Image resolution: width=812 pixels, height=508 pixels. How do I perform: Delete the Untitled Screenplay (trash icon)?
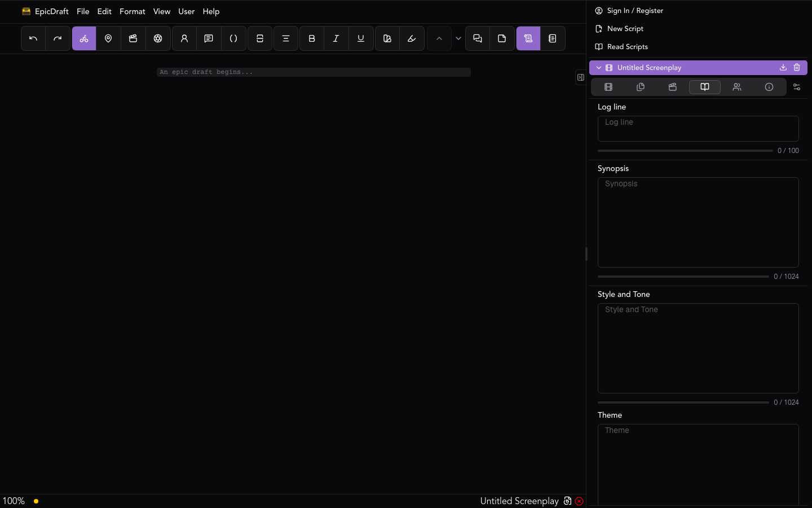tap(797, 68)
